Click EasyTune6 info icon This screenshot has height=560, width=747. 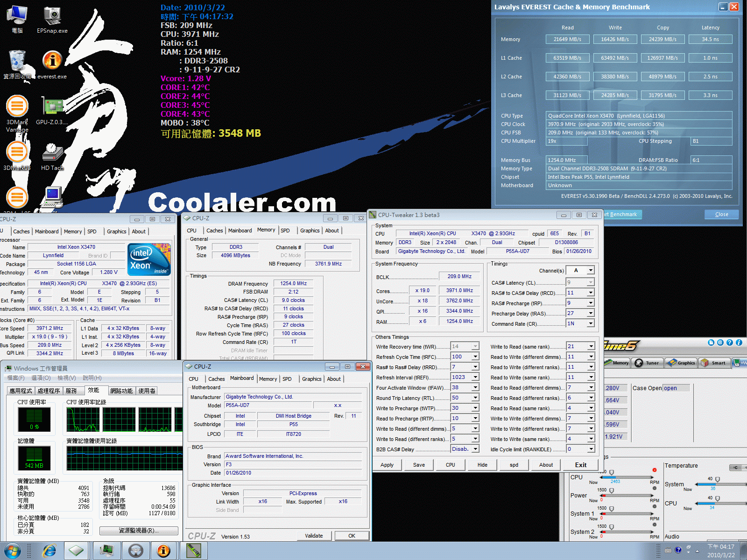tap(739, 343)
